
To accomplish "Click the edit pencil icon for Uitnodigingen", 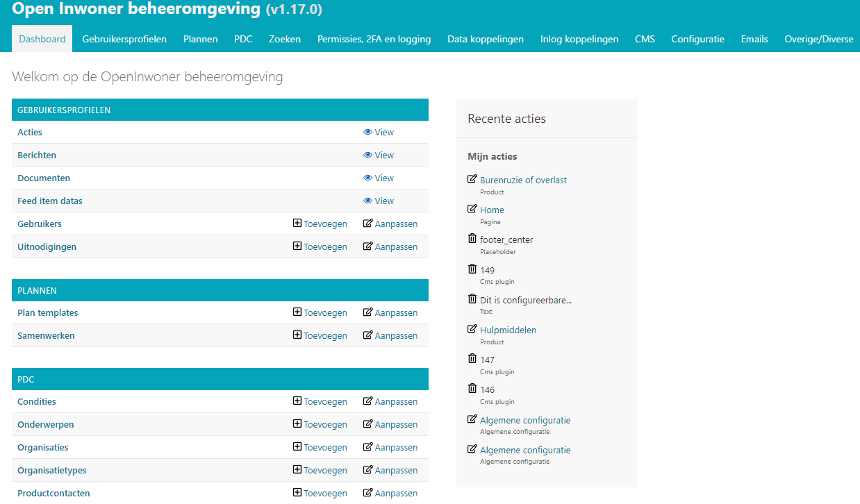I will click(x=368, y=246).
